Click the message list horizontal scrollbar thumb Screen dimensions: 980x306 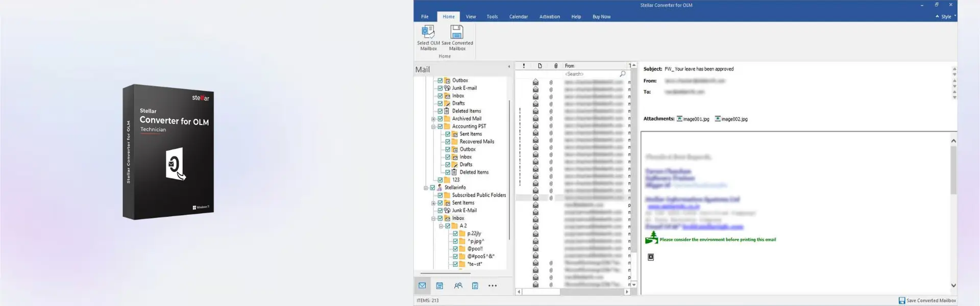[x=541, y=292]
